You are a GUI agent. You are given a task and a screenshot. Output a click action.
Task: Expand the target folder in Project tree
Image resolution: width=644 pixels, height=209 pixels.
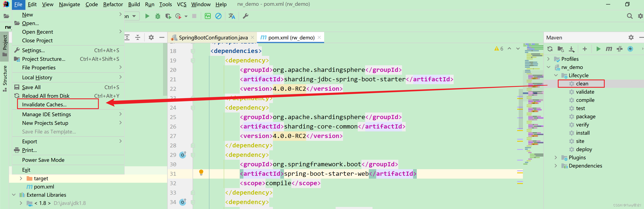[x=21, y=178]
